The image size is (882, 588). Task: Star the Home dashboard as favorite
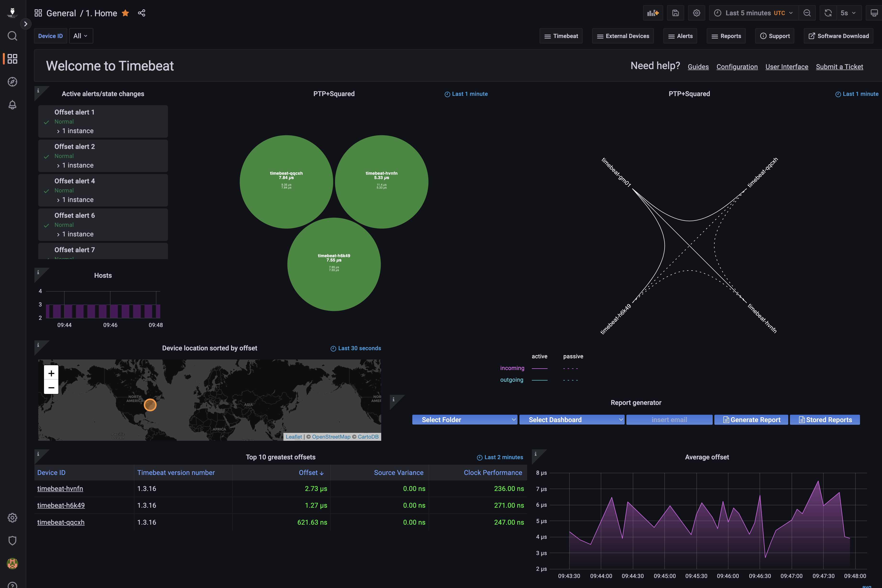click(125, 13)
